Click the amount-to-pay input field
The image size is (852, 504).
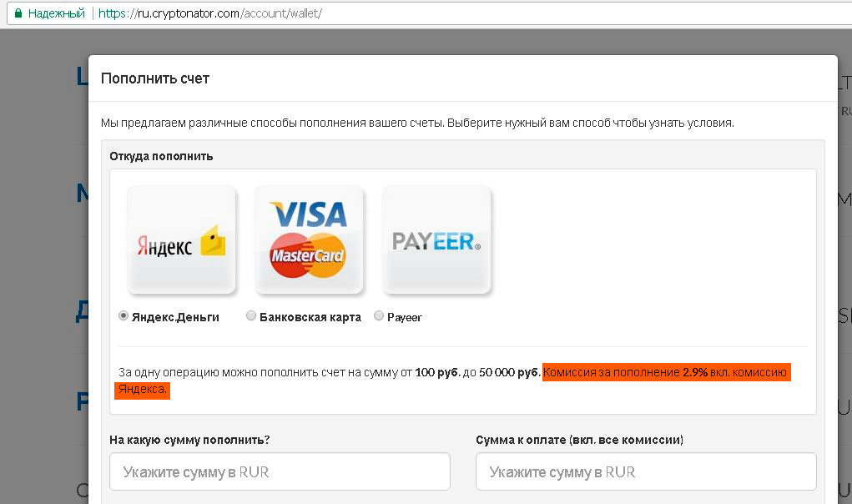(646, 471)
